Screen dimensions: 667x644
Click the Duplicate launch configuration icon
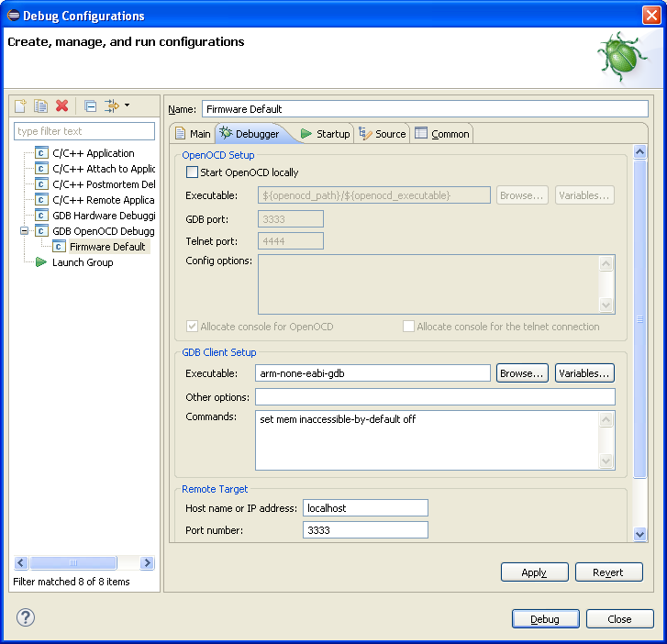pyautogui.click(x=41, y=105)
